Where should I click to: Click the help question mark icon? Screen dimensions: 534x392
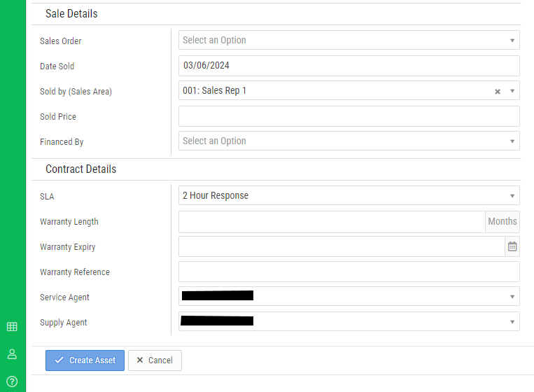coord(12,381)
